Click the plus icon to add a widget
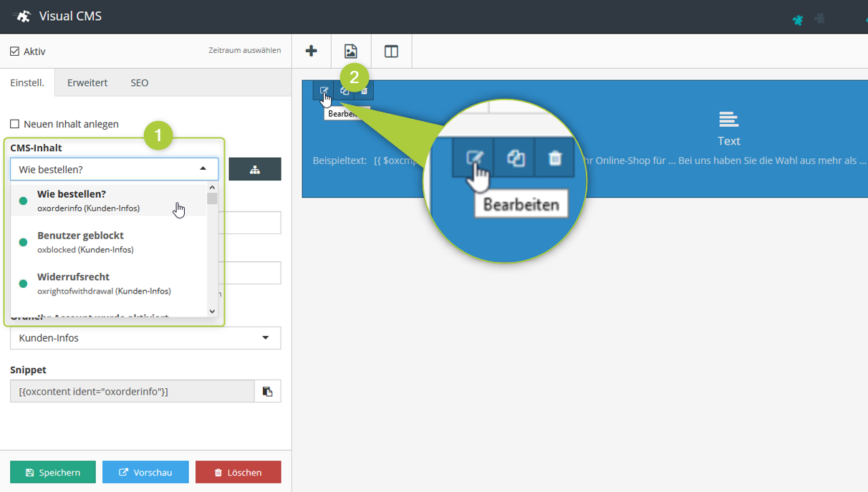 tap(311, 51)
